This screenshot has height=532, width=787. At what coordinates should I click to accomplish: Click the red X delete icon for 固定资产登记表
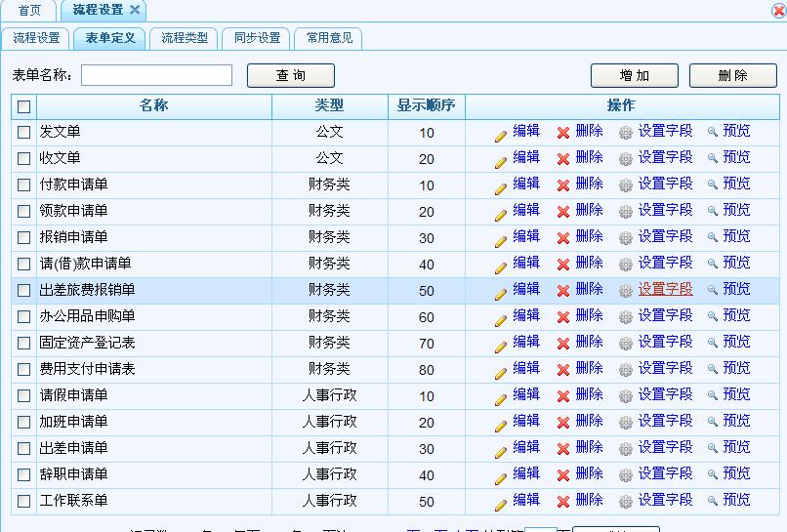pos(563,344)
